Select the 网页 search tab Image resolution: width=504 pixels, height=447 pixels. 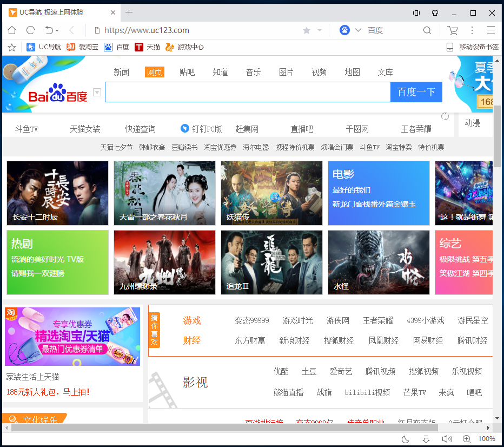tap(155, 72)
